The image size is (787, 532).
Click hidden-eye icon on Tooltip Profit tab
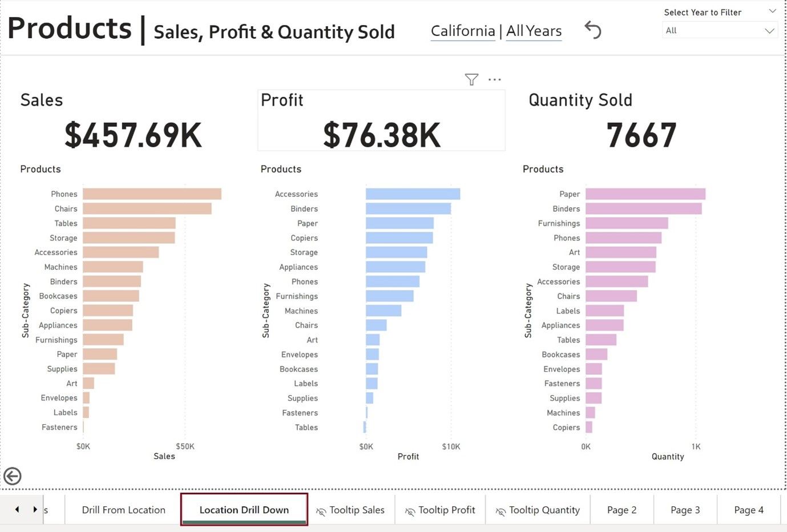point(410,511)
